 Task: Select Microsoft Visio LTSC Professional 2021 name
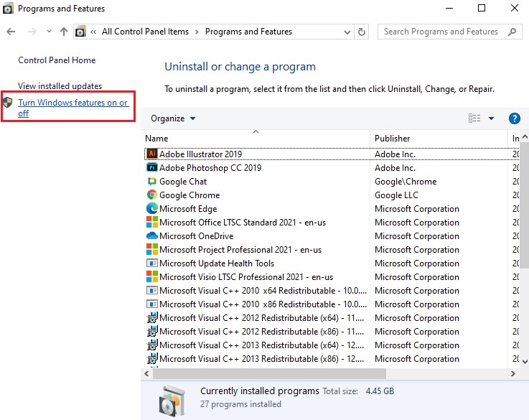click(246, 277)
